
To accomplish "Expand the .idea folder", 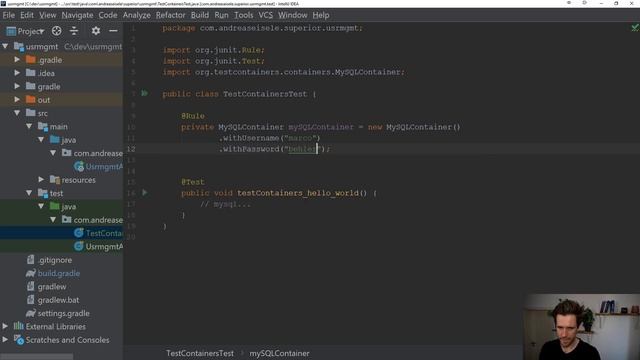I will [x=17, y=73].
